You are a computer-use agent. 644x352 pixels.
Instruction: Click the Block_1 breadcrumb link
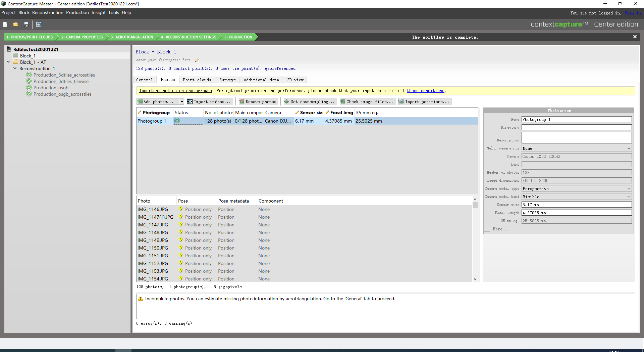[166, 52]
